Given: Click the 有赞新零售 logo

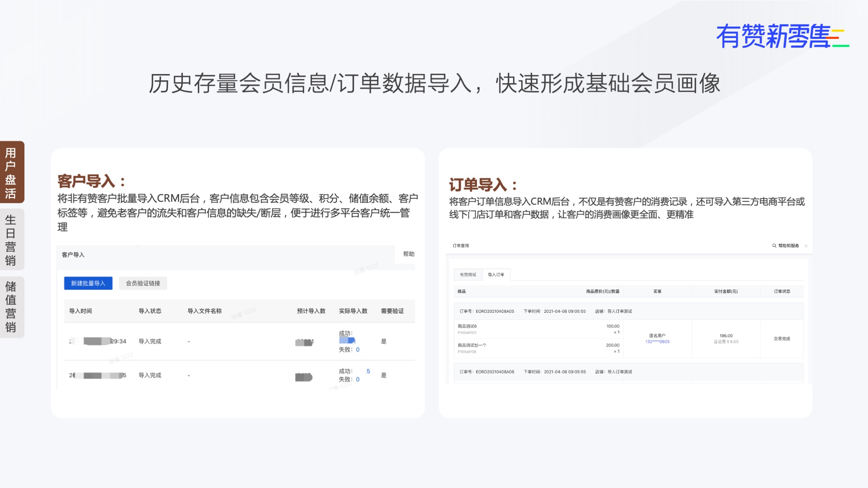Looking at the screenshot, I should (x=782, y=36).
